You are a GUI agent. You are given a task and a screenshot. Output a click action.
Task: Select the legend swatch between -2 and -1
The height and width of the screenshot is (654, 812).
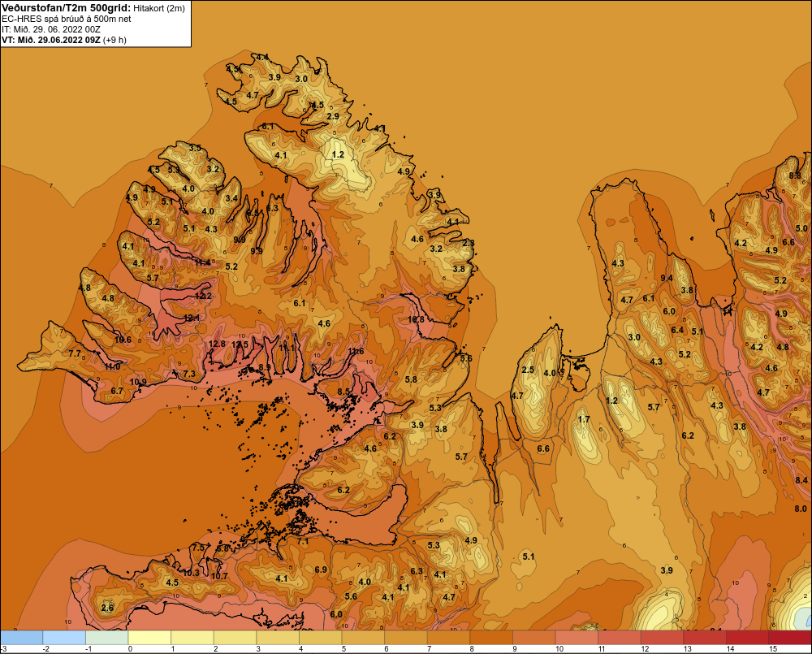[64, 638]
